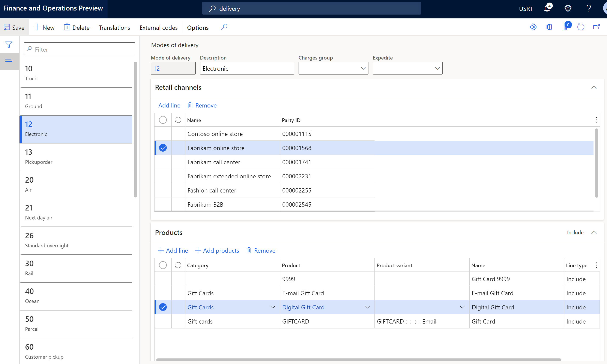Click the refresh icon on Fabrikam online store row
Image resolution: width=607 pixels, height=364 pixels.
tap(178, 148)
